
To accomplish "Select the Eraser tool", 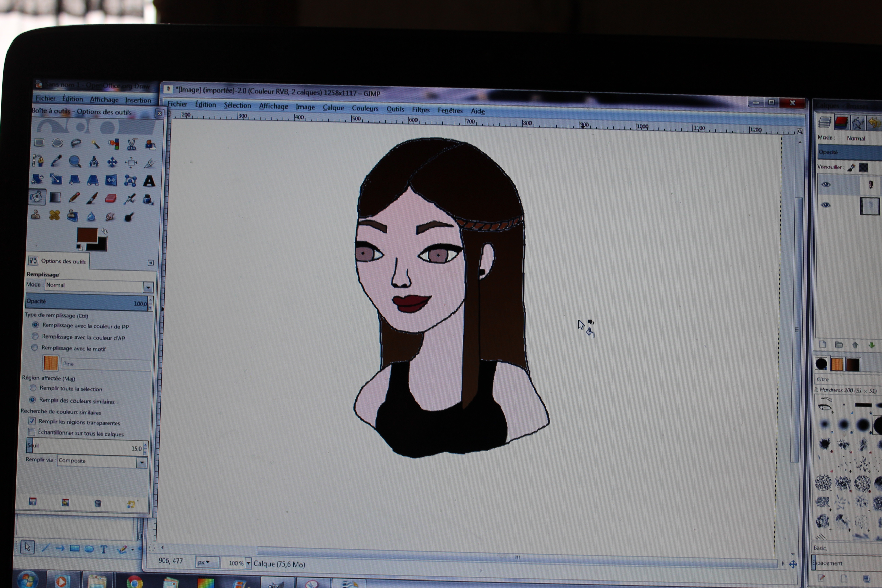I will (x=111, y=198).
